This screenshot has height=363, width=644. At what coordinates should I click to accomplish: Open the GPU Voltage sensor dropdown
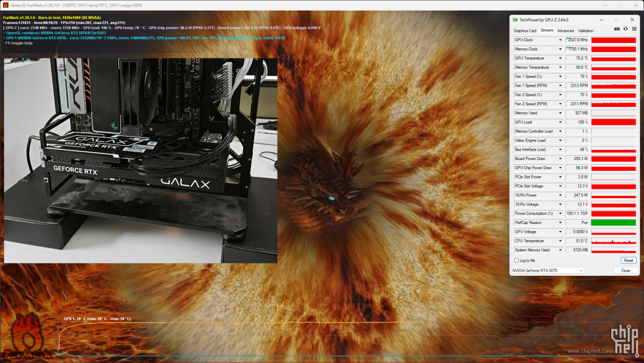(560, 232)
